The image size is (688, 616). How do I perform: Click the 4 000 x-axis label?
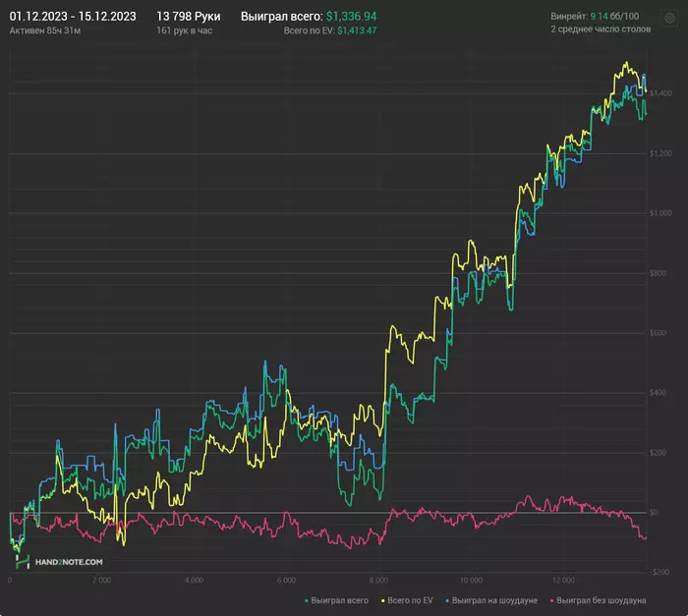194,580
